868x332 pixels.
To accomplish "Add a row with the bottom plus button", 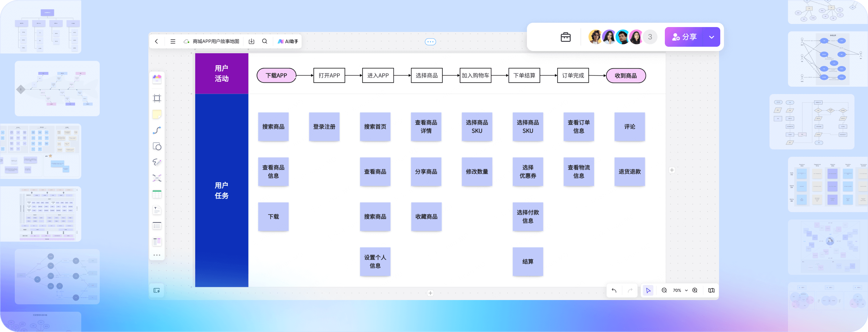I will pyautogui.click(x=430, y=293).
